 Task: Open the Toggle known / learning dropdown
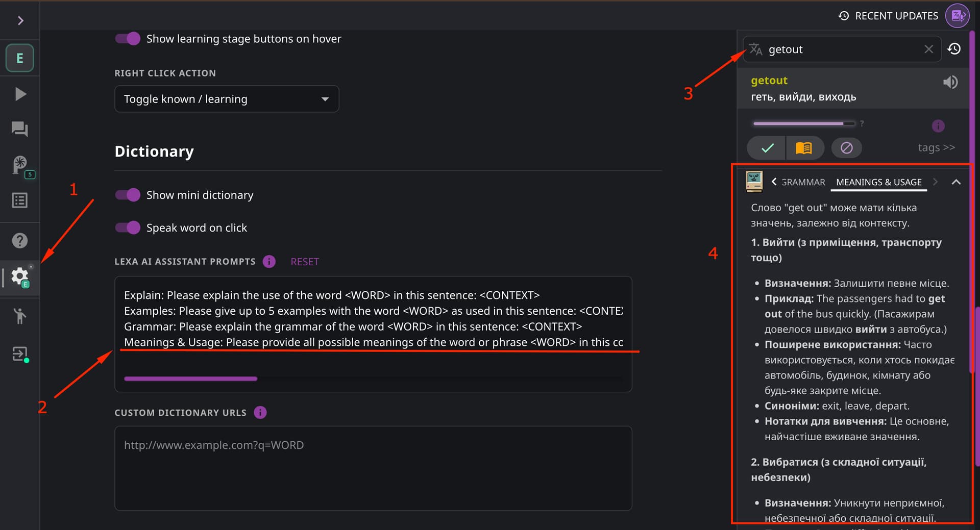(x=227, y=99)
